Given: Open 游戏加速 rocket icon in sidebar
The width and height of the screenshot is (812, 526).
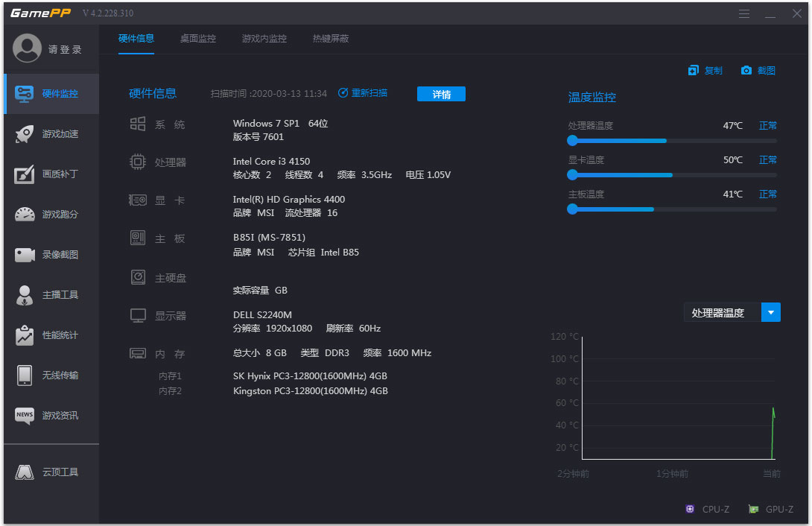Looking at the screenshot, I should click(x=25, y=133).
